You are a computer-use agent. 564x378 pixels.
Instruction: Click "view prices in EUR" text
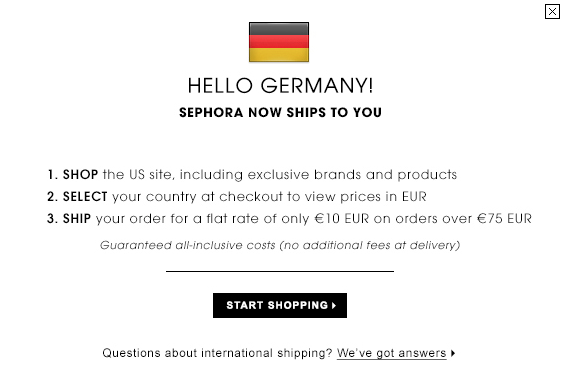365,197
